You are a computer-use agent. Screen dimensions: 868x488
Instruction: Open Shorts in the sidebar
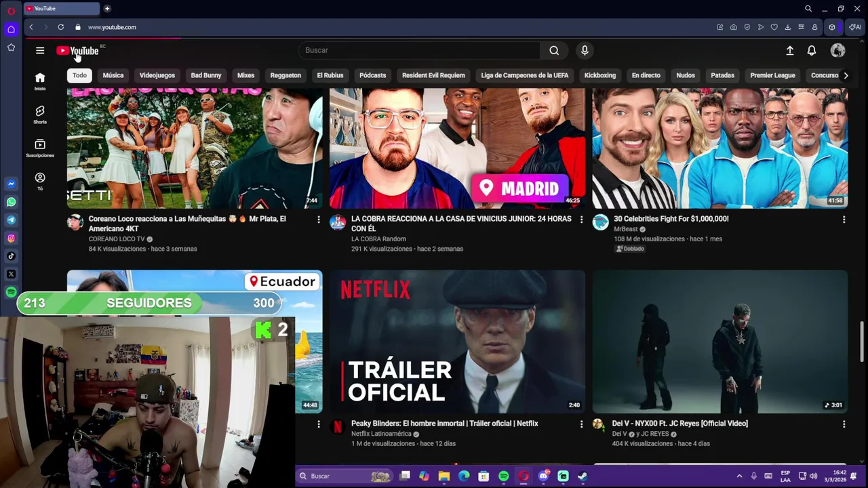40,115
